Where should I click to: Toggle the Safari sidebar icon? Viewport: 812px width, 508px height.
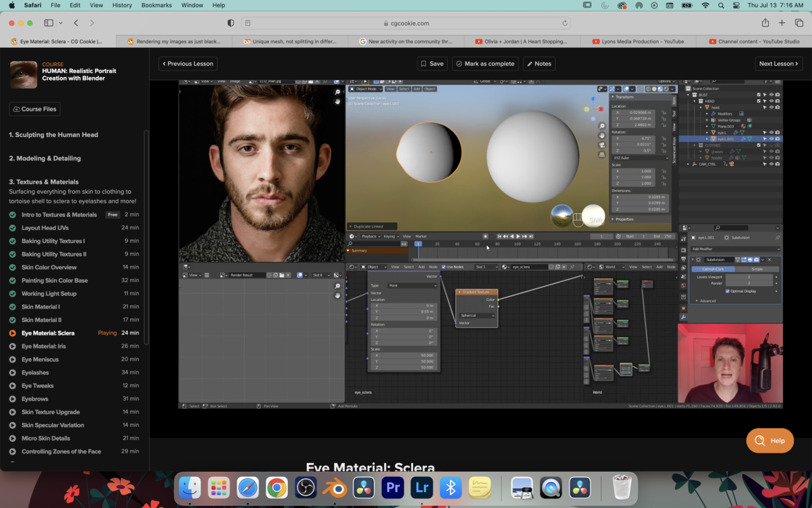tap(49, 23)
